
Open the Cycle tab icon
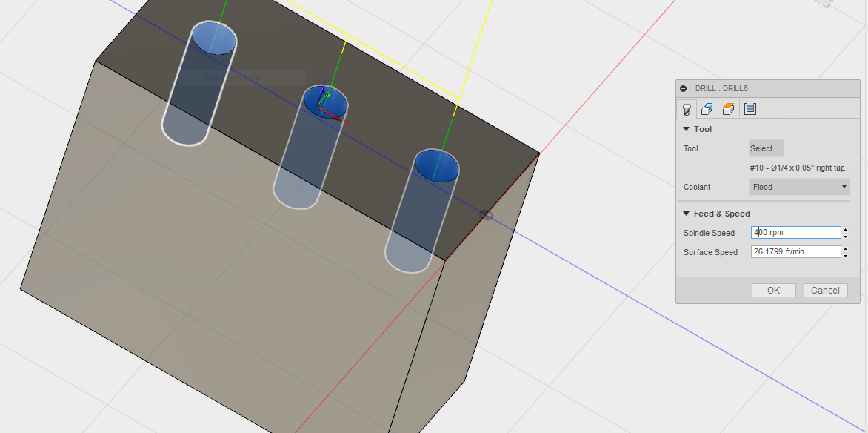749,108
